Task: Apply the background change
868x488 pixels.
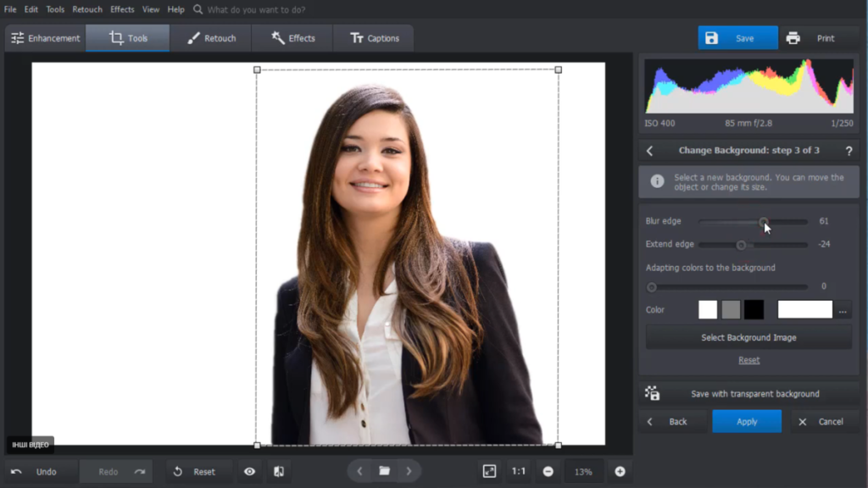Action: (x=747, y=421)
